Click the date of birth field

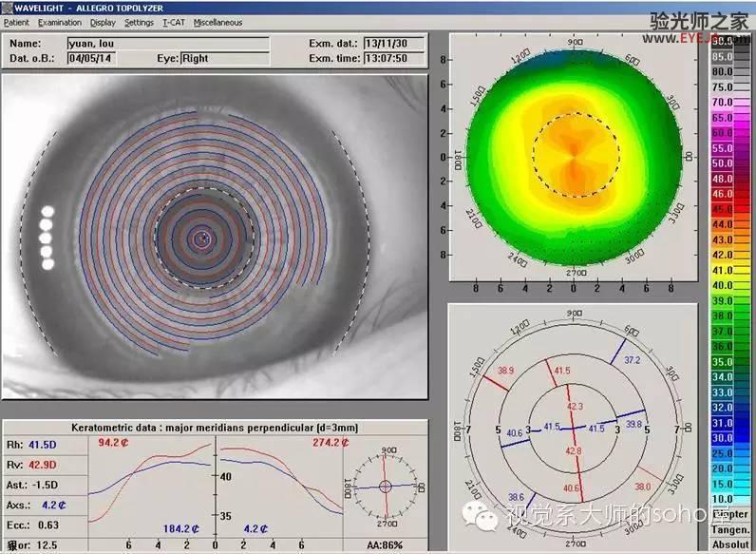pyautogui.click(x=91, y=58)
